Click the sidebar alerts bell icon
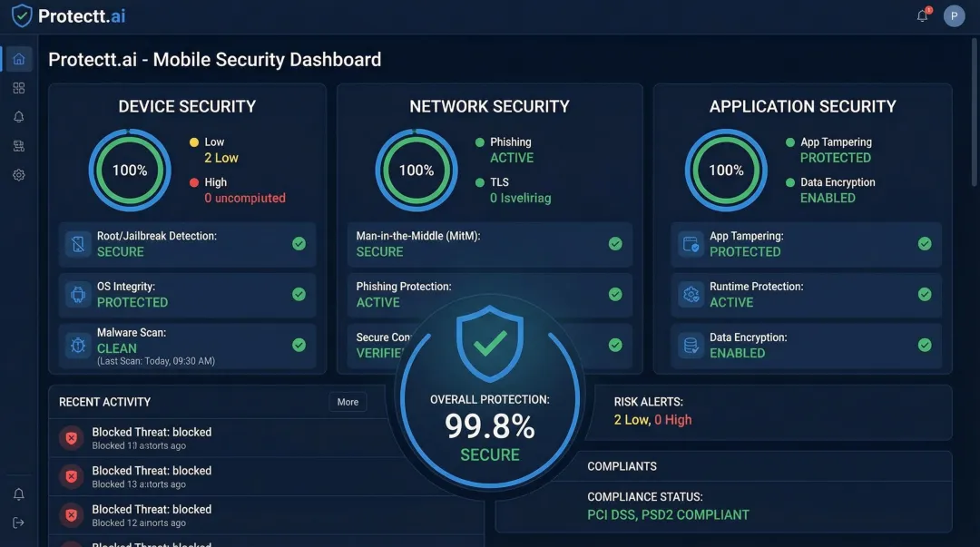980x547 pixels. [x=18, y=116]
